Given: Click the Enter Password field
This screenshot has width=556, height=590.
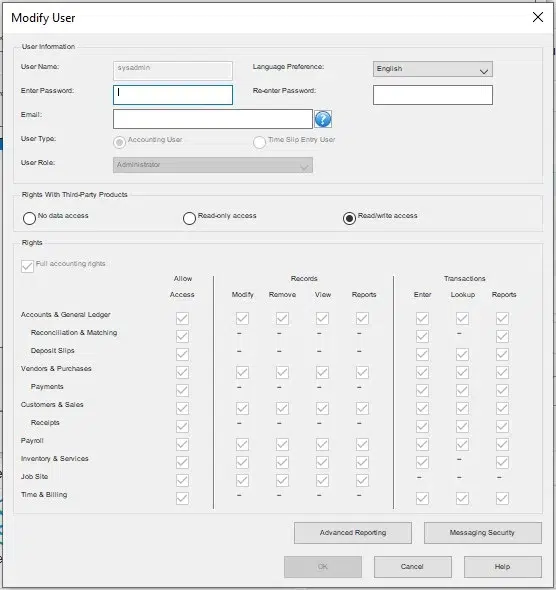Looking at the screenshot, I should point(173,95).
